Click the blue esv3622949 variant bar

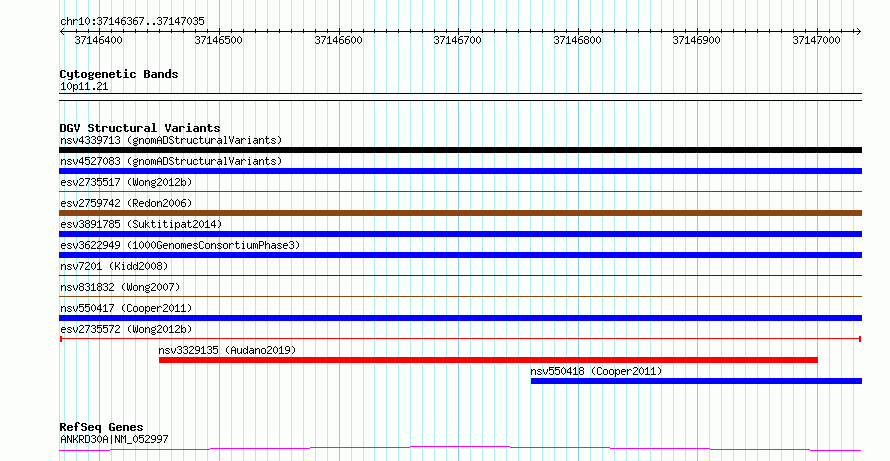(460, 255)
